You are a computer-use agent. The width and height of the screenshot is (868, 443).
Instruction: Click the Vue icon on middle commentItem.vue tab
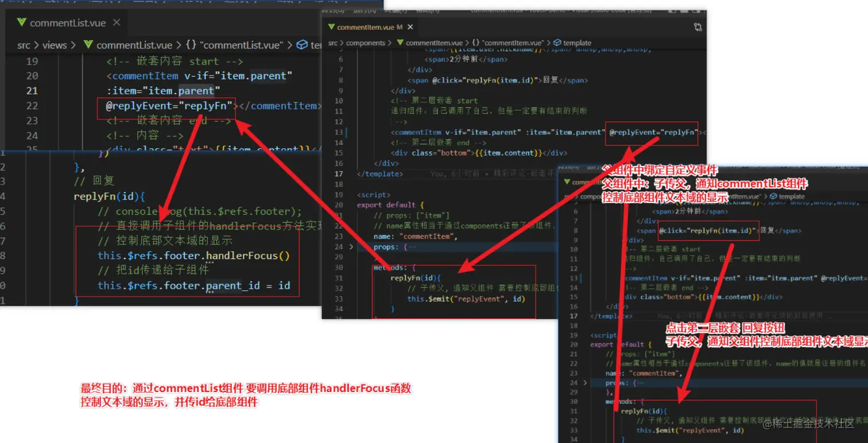pyautogui.click(x=331, y=27)
